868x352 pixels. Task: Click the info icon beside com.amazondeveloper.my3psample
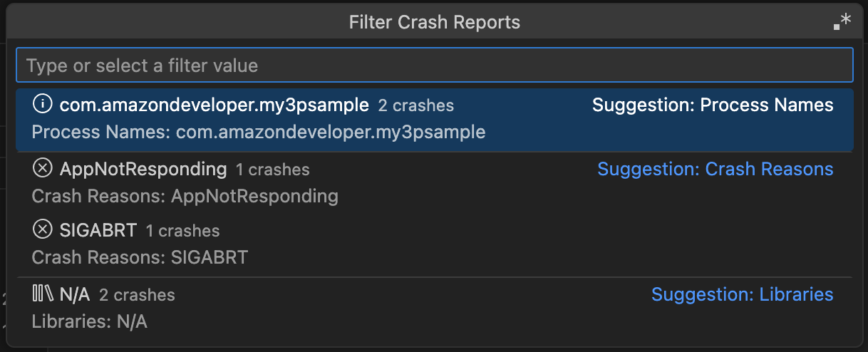[x=43, y=105]
